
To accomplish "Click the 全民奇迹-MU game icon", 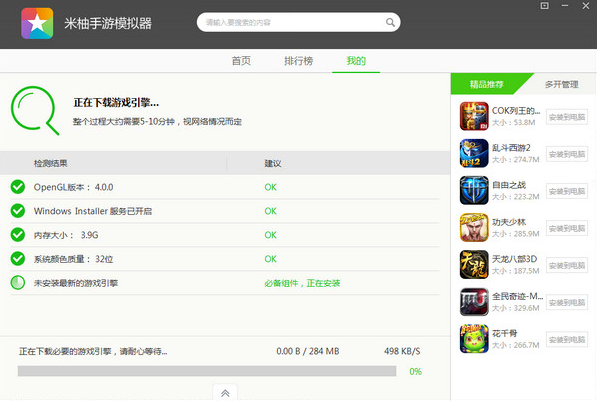I will tap(474, 302).
